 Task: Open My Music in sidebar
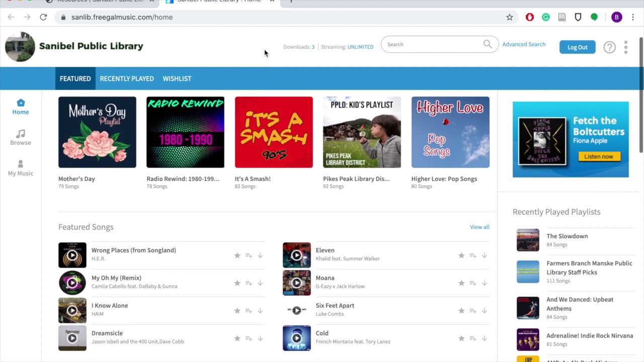tap(21, 168)
